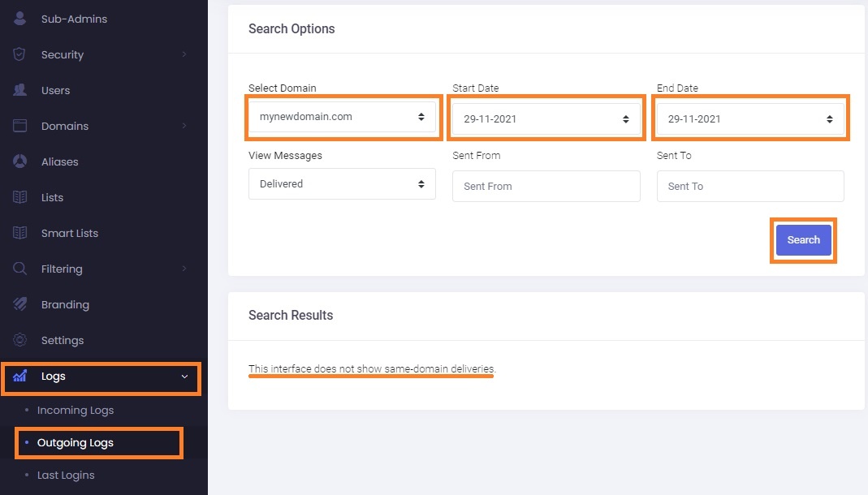
Task: Click the Sub-Admins person icon
Action: click(x=20, y=18)
